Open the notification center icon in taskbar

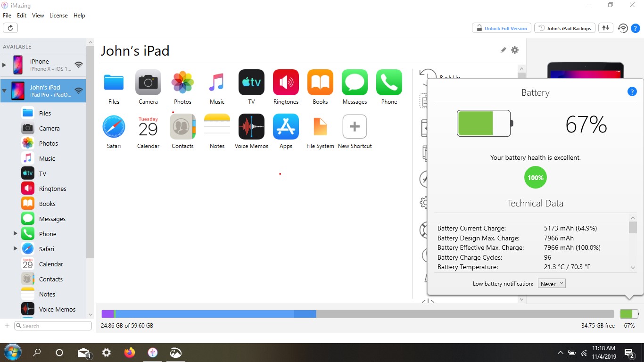tap(629, 353)
